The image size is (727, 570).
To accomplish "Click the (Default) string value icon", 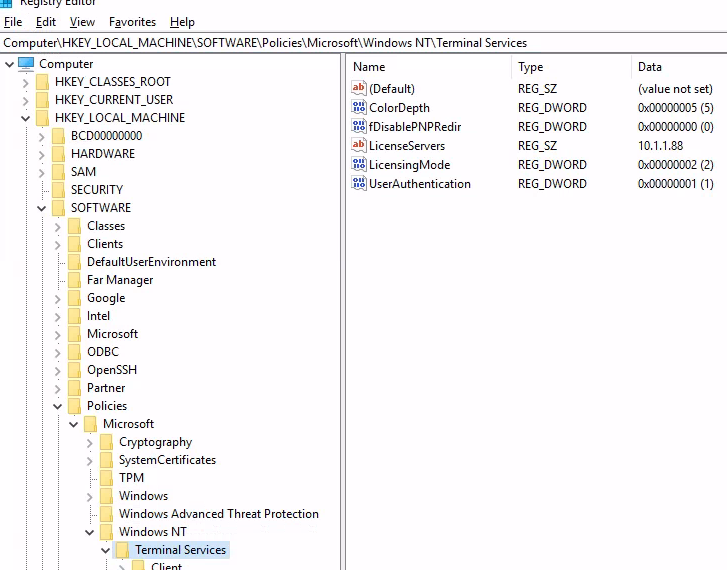I will [x=359, y=89].
